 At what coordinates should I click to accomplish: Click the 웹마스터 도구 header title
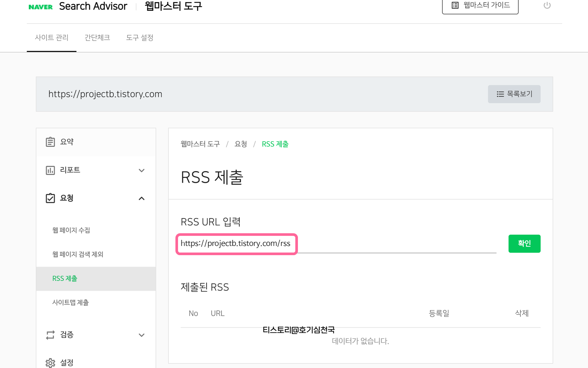click(x=173, y=6)
